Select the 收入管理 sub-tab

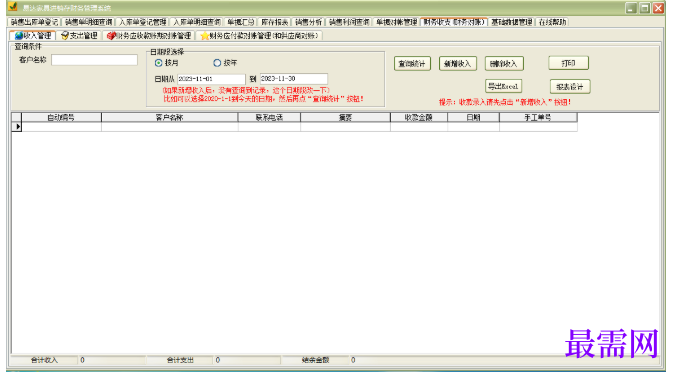33,35
